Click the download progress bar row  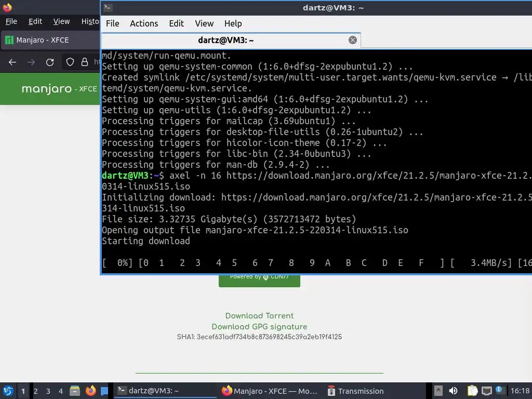pos(316,263)
